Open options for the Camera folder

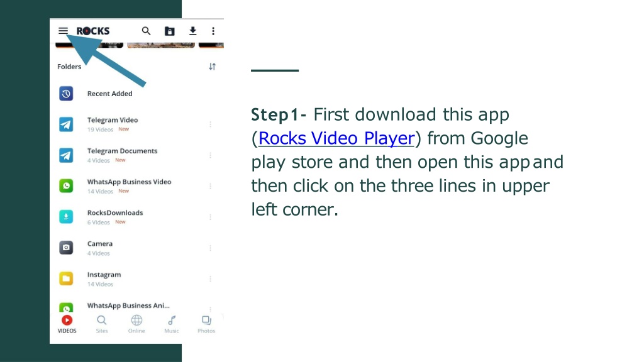click(210, 248)
